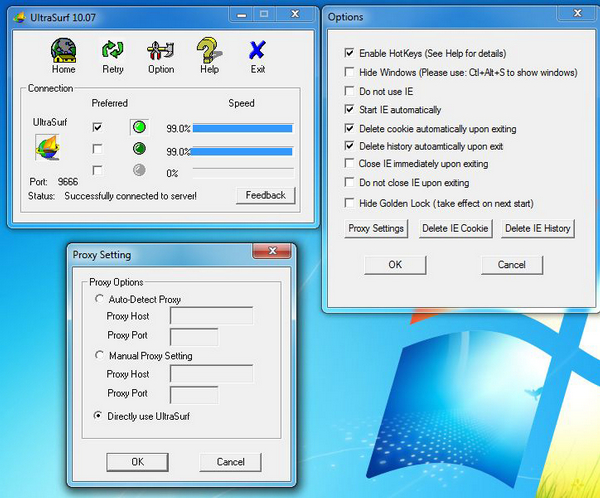This screenshot has width=600, height=498.
Task: Cancel the Options window
Action: tap(512, 265)
